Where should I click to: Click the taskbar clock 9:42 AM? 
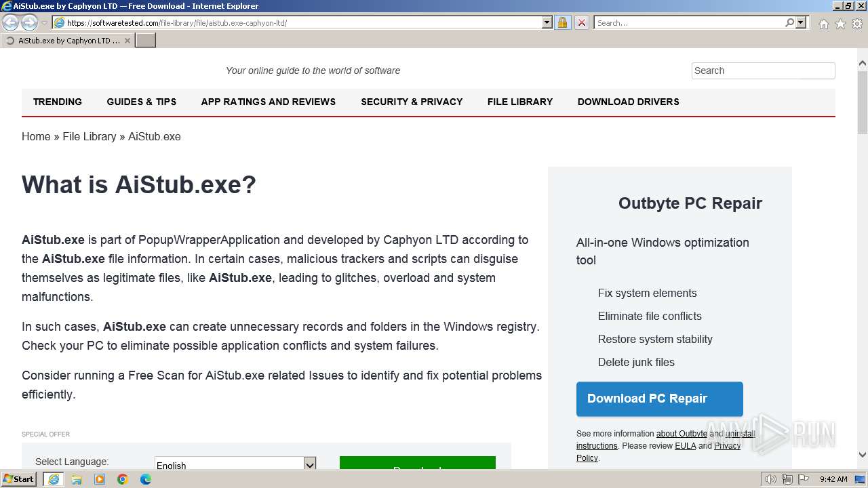coord(833,479)
